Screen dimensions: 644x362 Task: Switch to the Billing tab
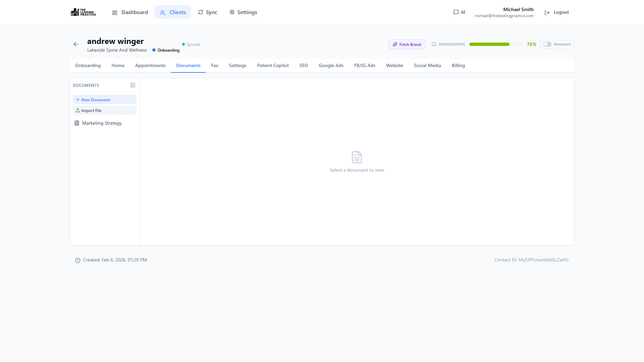click(458, 65)
